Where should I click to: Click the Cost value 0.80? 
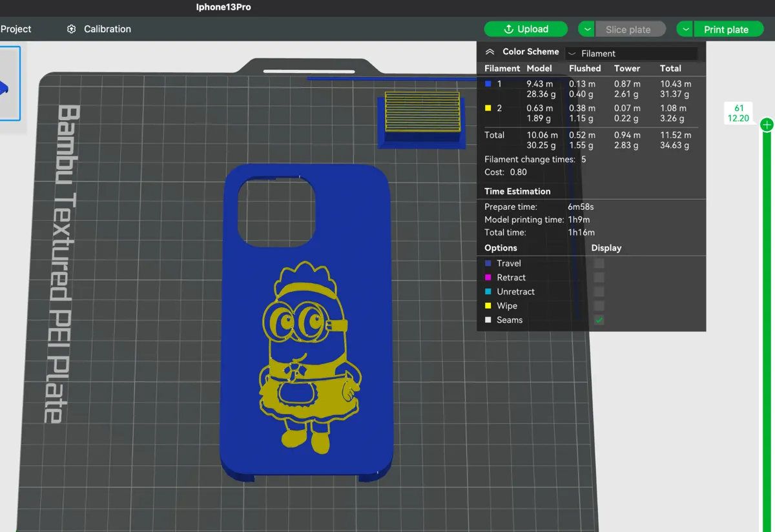(x=519, y=172)
